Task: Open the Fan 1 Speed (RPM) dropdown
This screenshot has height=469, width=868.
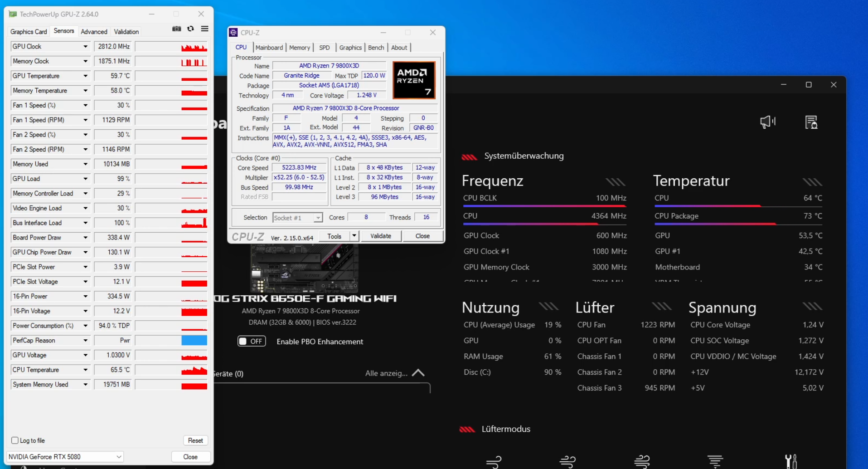Action: pyautogui.click(x=85, y=120)
